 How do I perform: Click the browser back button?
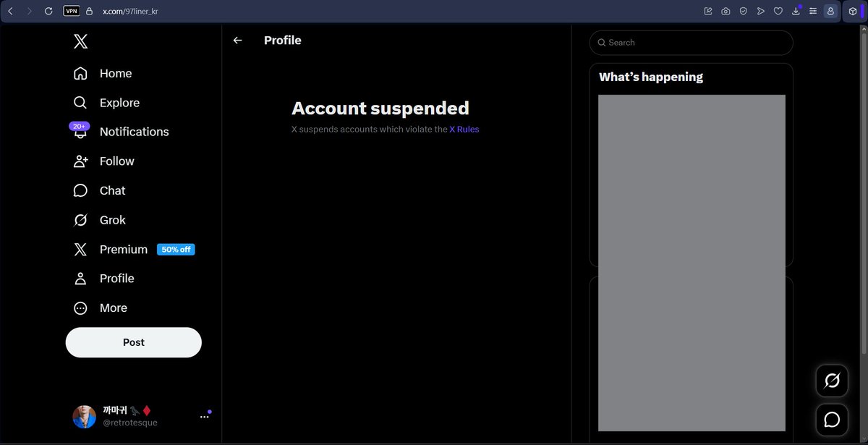[10, 11]
